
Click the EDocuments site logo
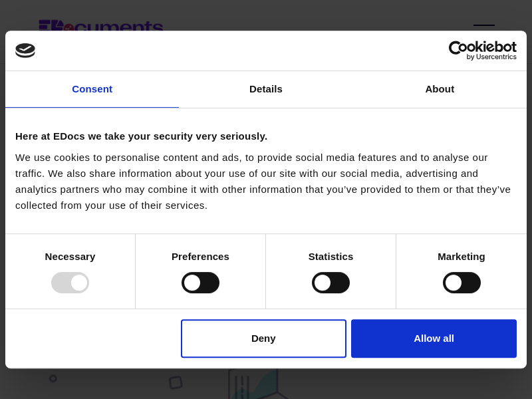100,26
